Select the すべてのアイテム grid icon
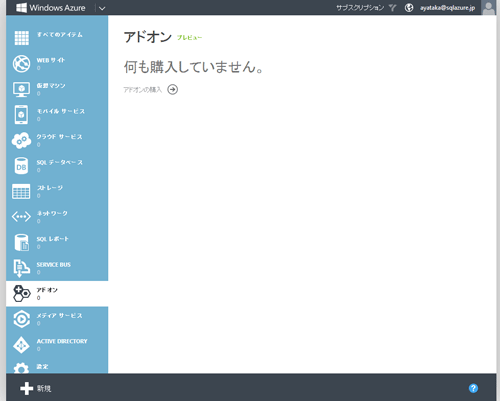Viewport: 500px width, 401px height. (x=22, y=38)
